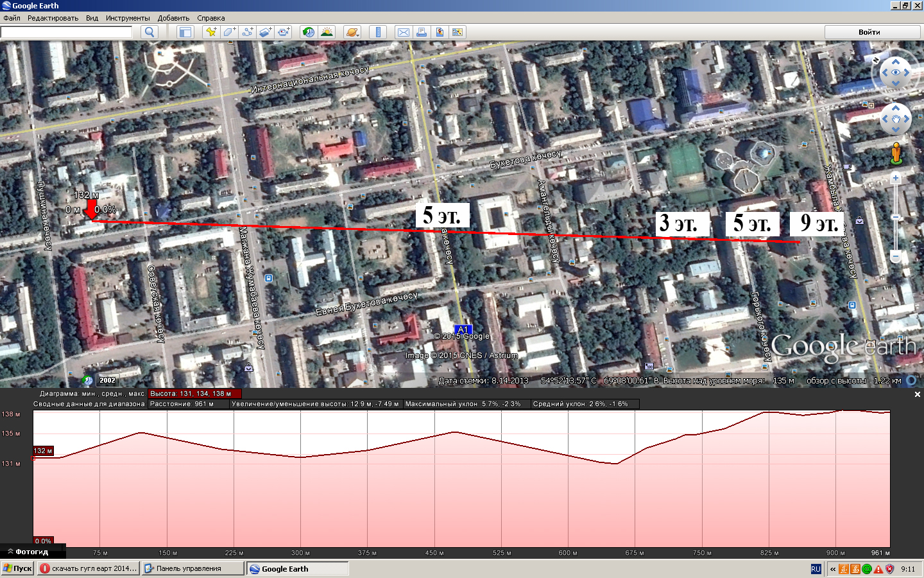Toggle the sidebar panel visibility

(x=185, y=32)
